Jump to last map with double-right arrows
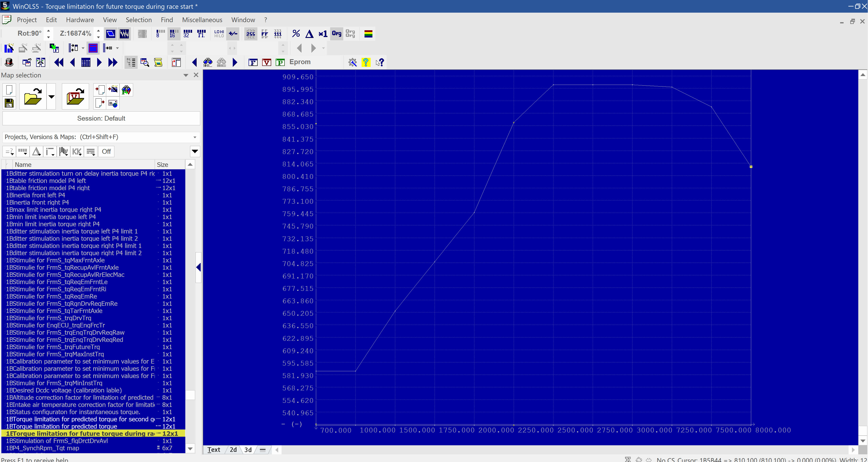The height and width of the screenshot is (462, 868). click(113, 62)
